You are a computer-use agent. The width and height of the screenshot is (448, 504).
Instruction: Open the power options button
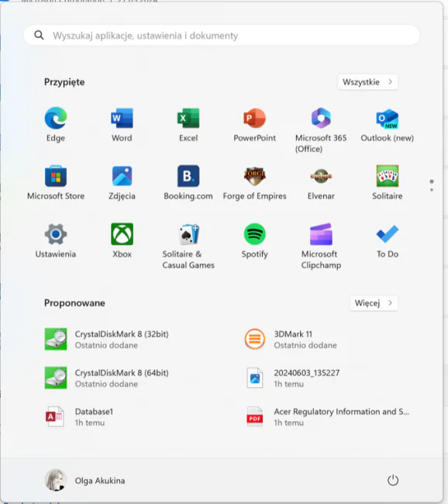point(393,481)
